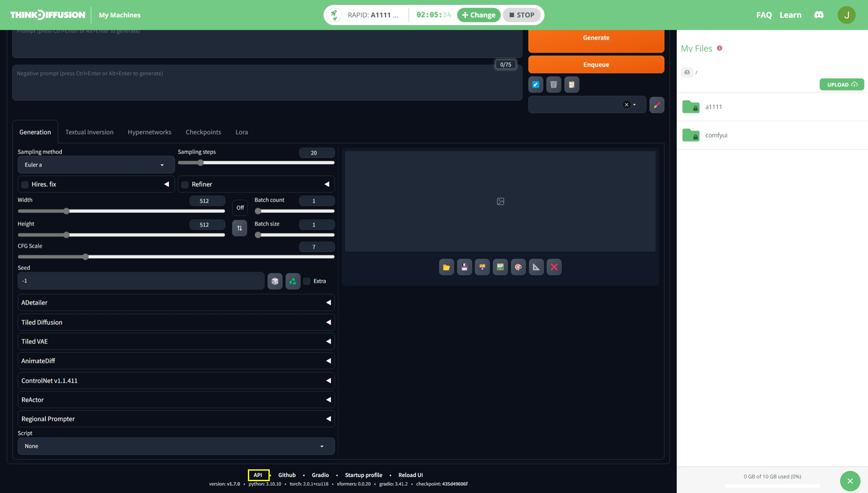868x493 pixels.
Task: Click the API footer link
Action: pos(258,475)
